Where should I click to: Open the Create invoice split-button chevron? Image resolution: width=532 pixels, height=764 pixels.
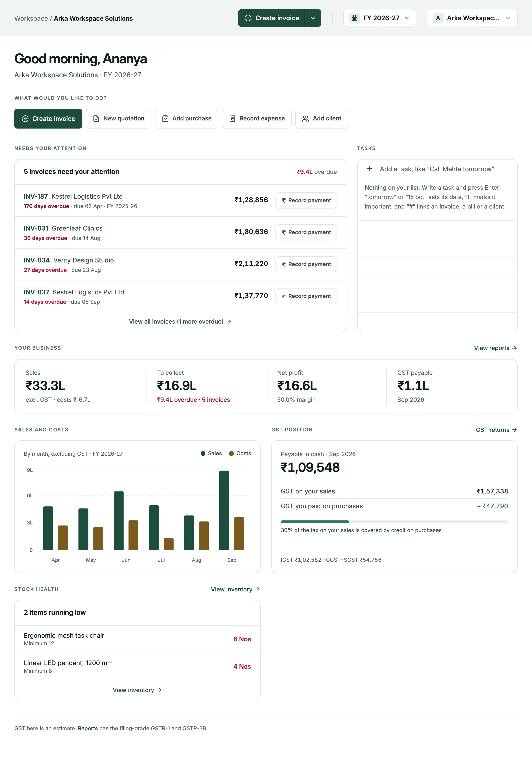click(313, 18)
